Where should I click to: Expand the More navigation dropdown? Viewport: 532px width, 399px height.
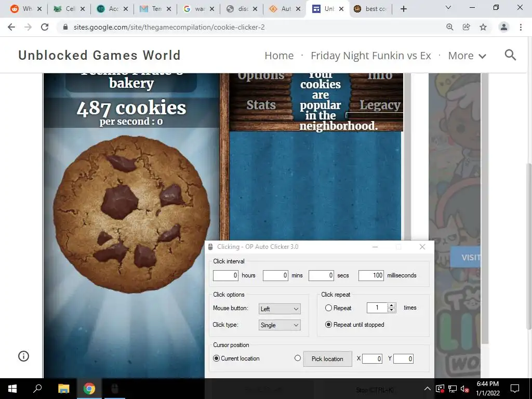tap(467, 55)
